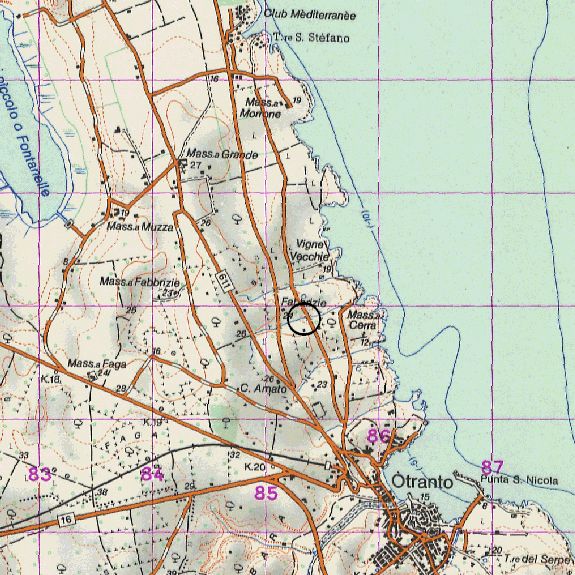Click the Mass.a Faga label

[x=97, y=363]
